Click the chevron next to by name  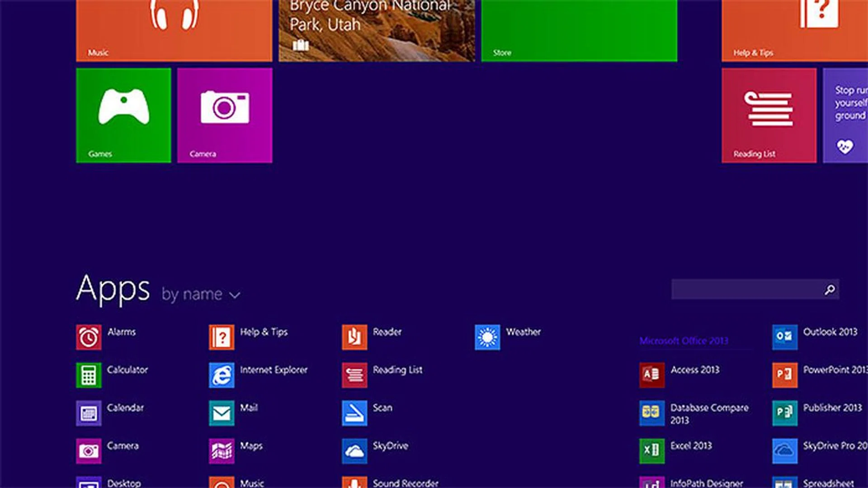click(235, 296)
